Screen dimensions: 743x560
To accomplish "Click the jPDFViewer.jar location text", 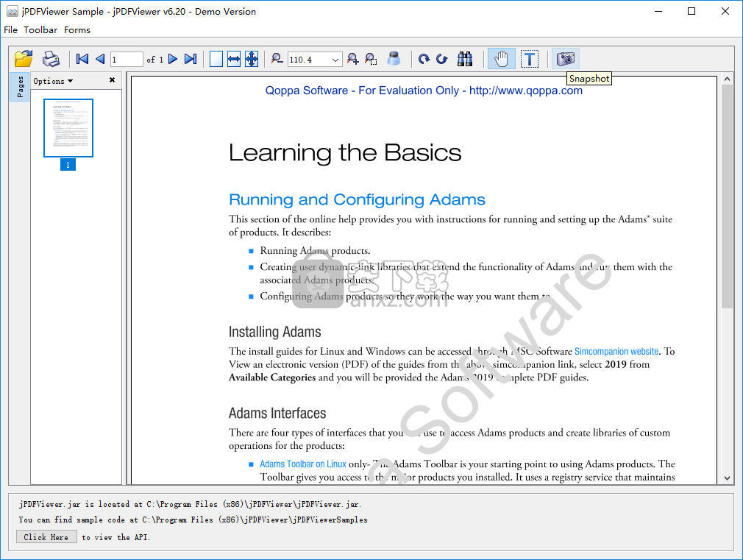I will coord(190,505).
